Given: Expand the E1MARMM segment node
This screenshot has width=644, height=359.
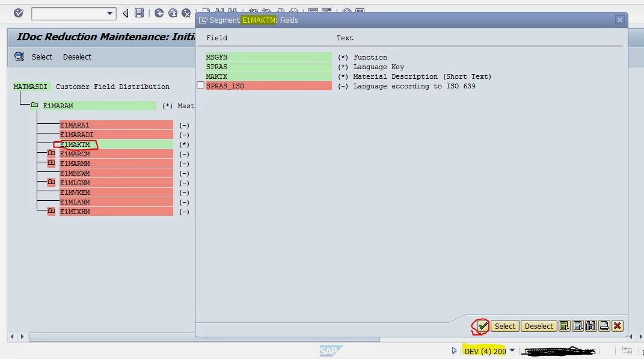Looking at the screenshot, I should pyautogui.click(x=51, y=163).
